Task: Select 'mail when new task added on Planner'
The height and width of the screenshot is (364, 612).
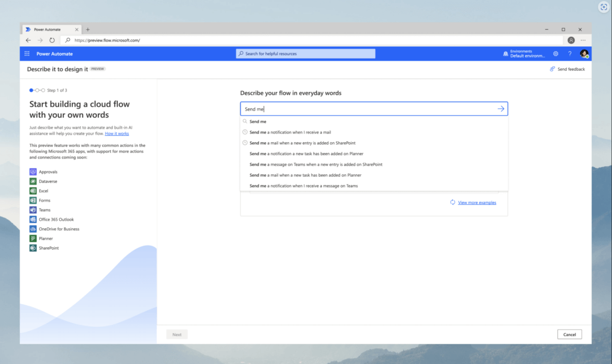Action: (x=374, y=175)
